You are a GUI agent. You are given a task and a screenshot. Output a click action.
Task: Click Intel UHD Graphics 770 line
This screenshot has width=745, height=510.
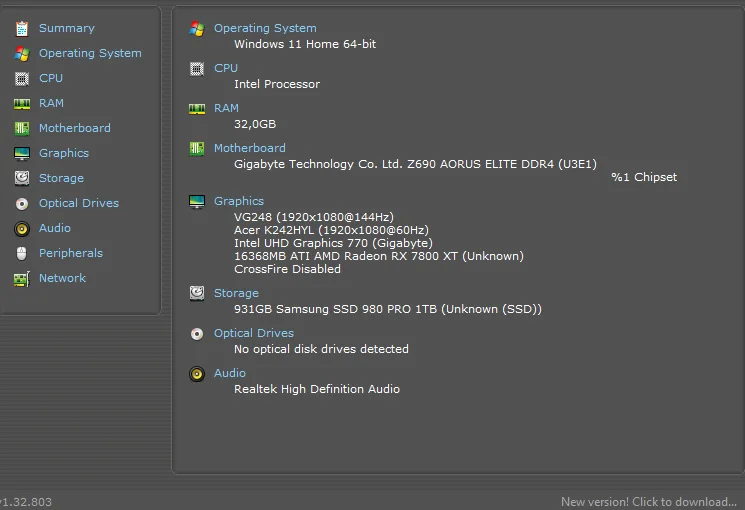333,243
